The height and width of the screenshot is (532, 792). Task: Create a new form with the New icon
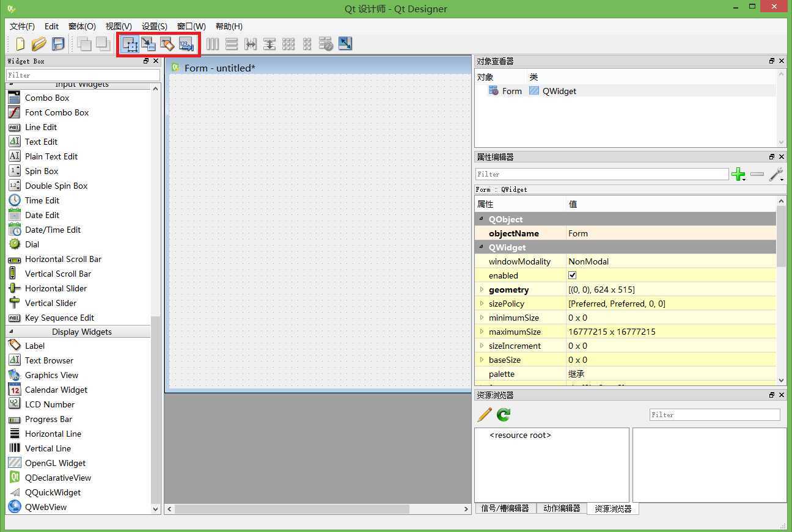(x=20, y=44)
